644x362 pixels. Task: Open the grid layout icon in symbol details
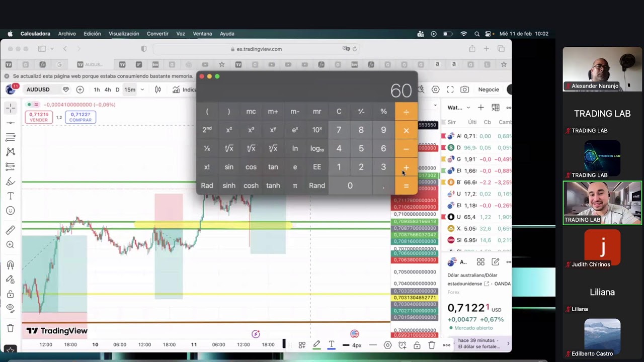click(480, 262)
